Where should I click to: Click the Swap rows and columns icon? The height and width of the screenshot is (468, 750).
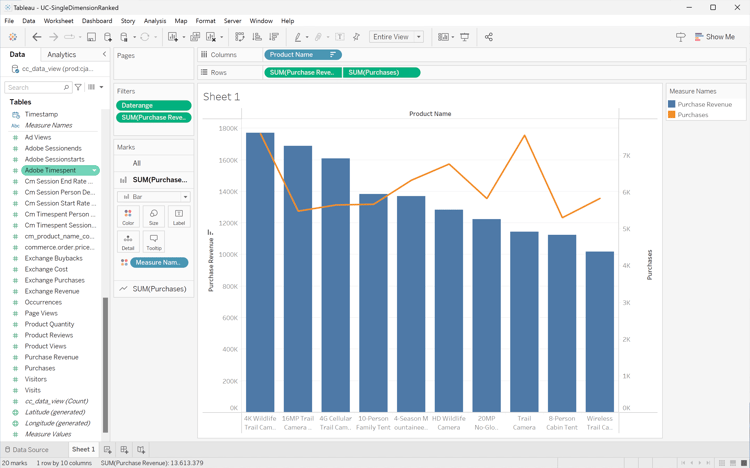(240, 37)
